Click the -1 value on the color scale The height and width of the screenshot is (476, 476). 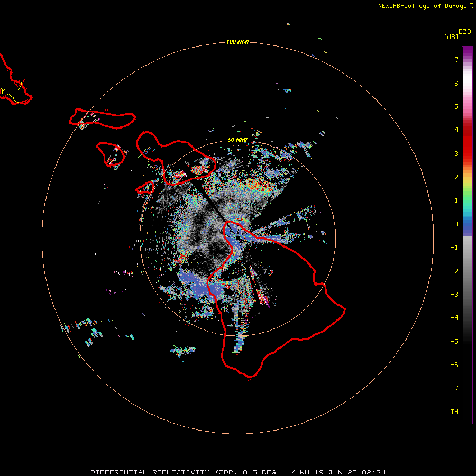[x=454, y=248]
